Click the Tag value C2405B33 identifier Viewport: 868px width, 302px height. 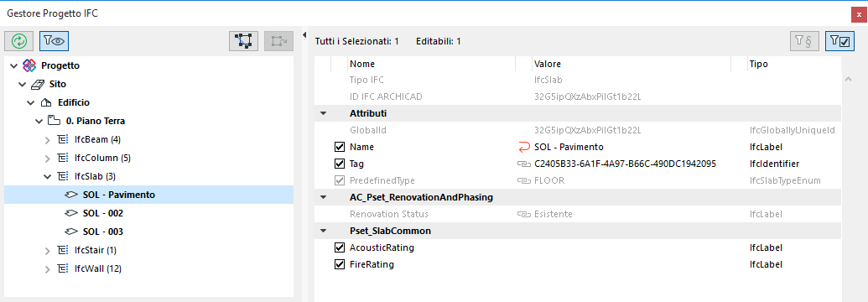(x=626, y=164)
